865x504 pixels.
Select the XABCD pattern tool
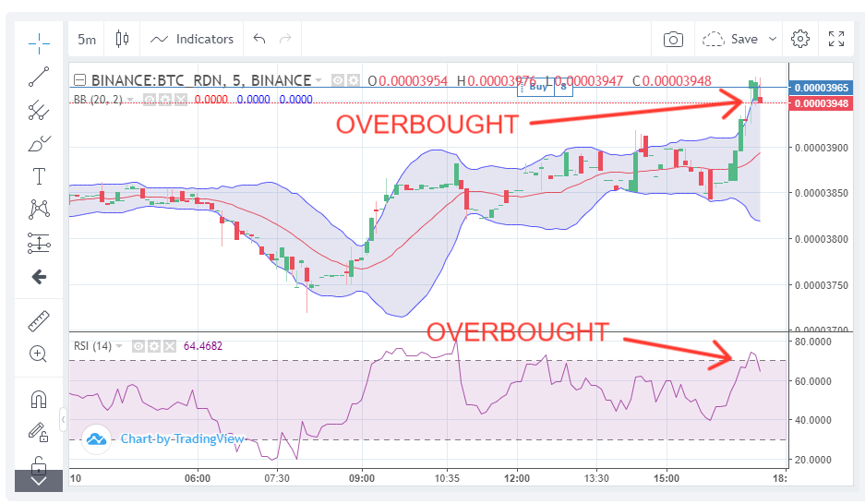point(39,210)
